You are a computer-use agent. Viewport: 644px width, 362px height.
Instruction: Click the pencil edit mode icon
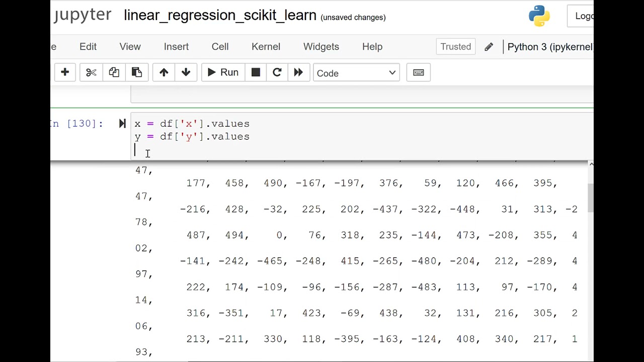pyautogui.click(x=489, y=47)
